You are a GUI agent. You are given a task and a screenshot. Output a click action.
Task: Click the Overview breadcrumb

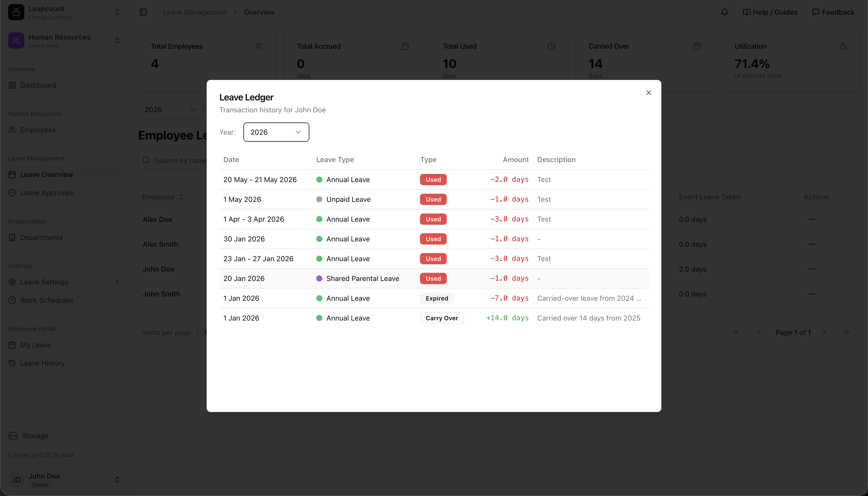tap(259, 12)
